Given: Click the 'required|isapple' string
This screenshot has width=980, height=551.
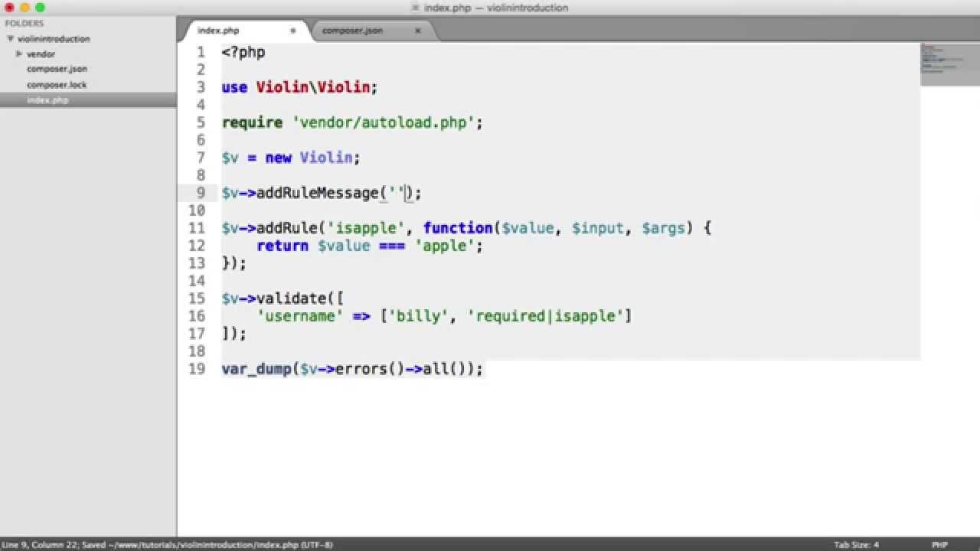Looking at the screenshot, I should pyautogui.click(x=545, y=316).
